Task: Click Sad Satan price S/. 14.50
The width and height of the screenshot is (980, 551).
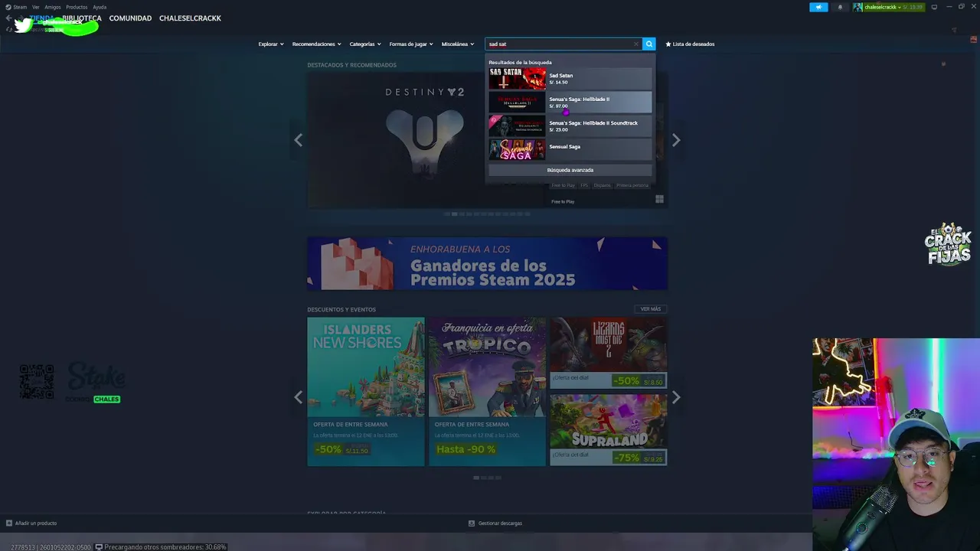Action: (558, 82)
